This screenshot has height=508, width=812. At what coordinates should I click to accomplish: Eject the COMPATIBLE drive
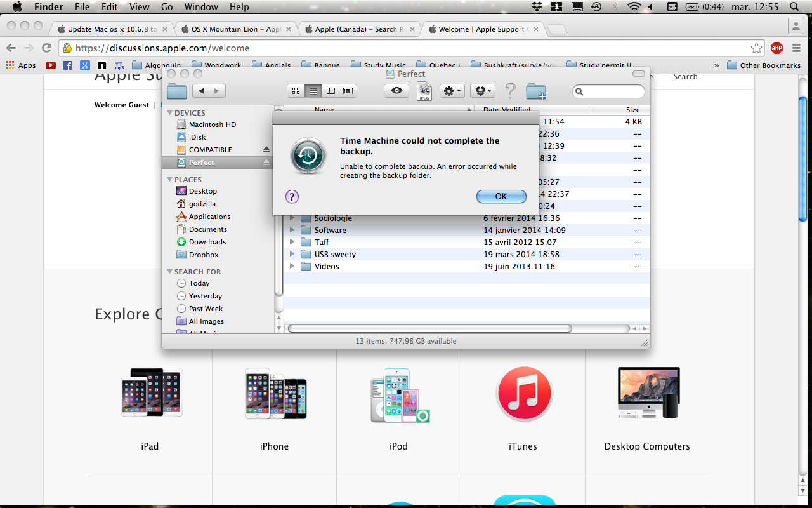click(x=266, y=150)
